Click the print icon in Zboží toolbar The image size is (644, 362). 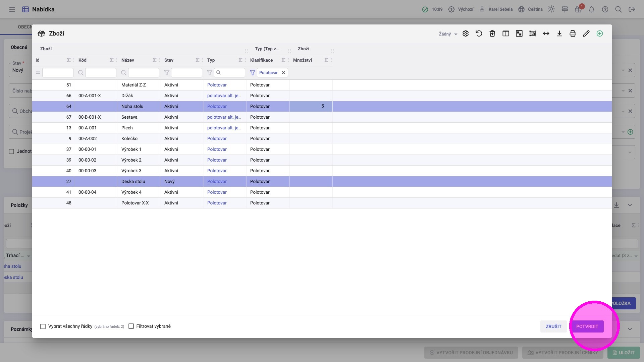(573, 34)
